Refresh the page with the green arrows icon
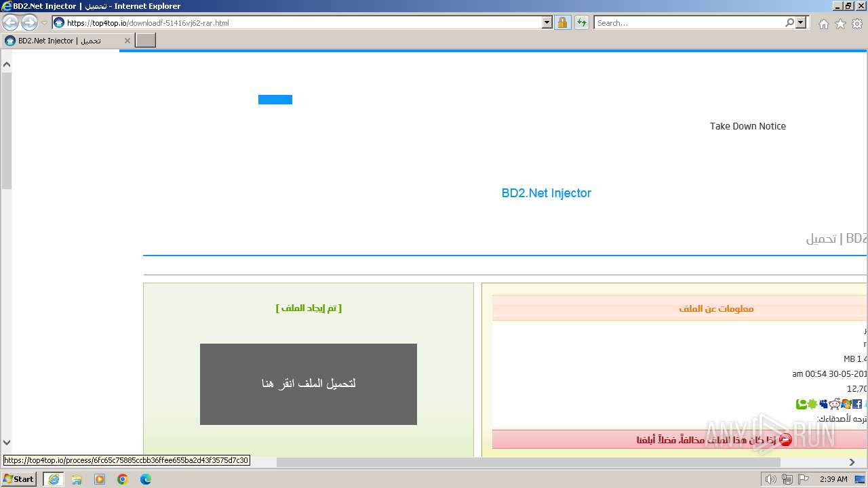Screen dimensions: 868x488 tap(582, 22)
